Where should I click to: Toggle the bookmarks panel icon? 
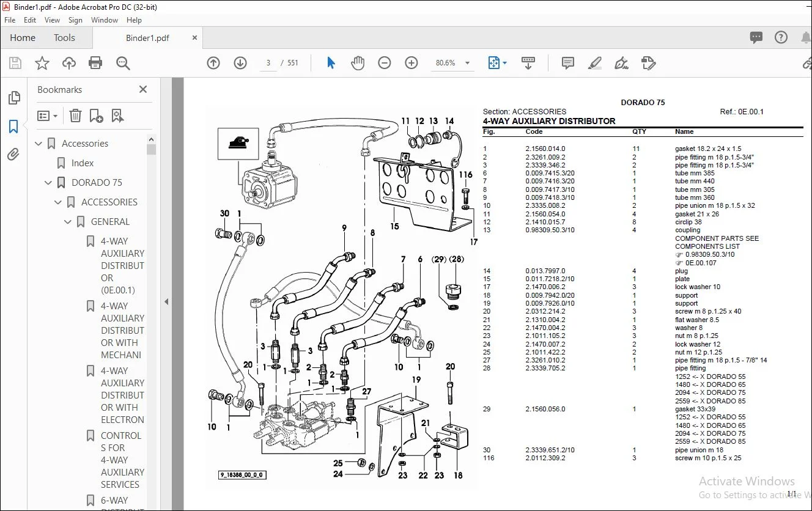point(13,127)
